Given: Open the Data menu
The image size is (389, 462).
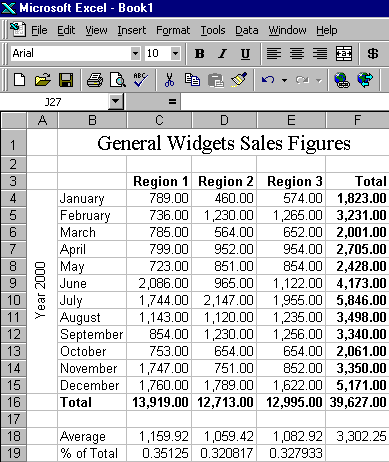Looking at the screenshot, I should point(247,30).
